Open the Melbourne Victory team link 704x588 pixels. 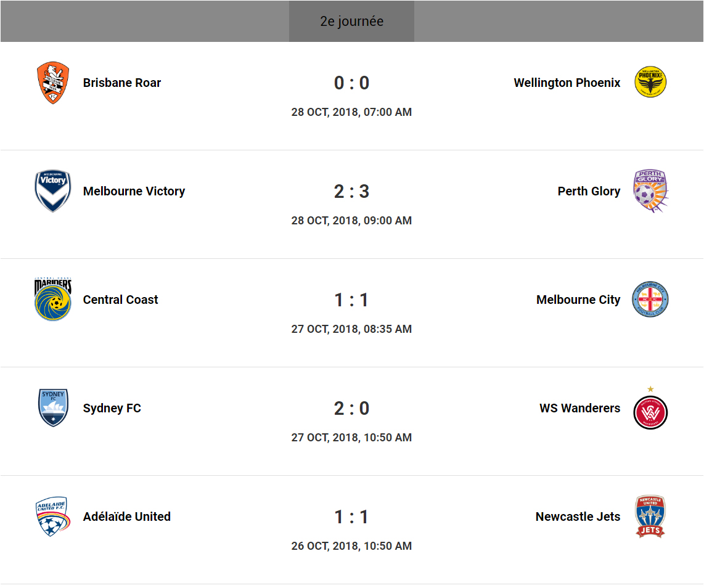click(x=134, y=191)
